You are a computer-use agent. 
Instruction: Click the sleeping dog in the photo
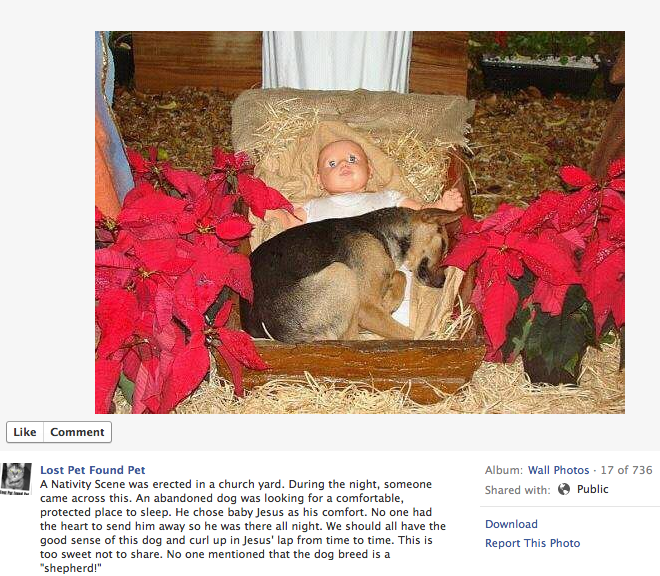coord(349,274)
